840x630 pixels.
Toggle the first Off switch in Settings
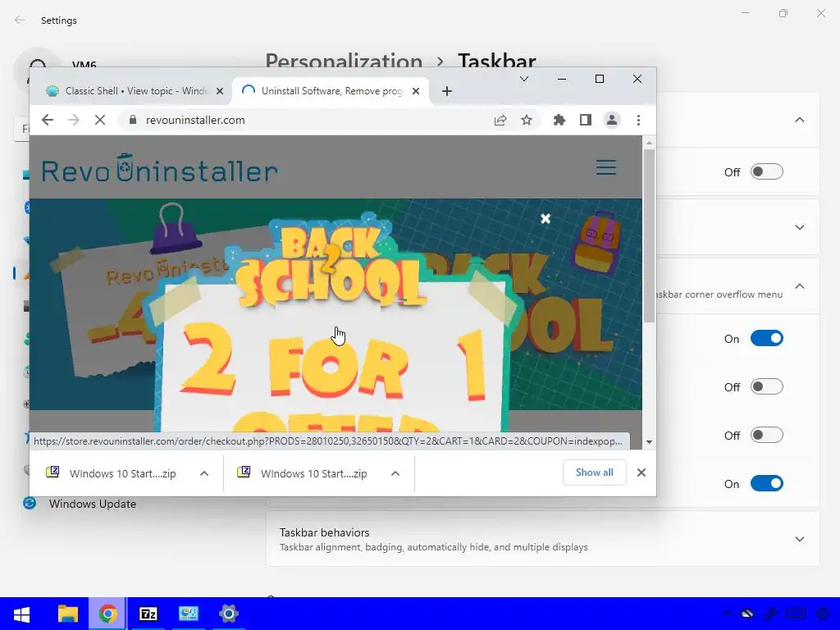767,172
